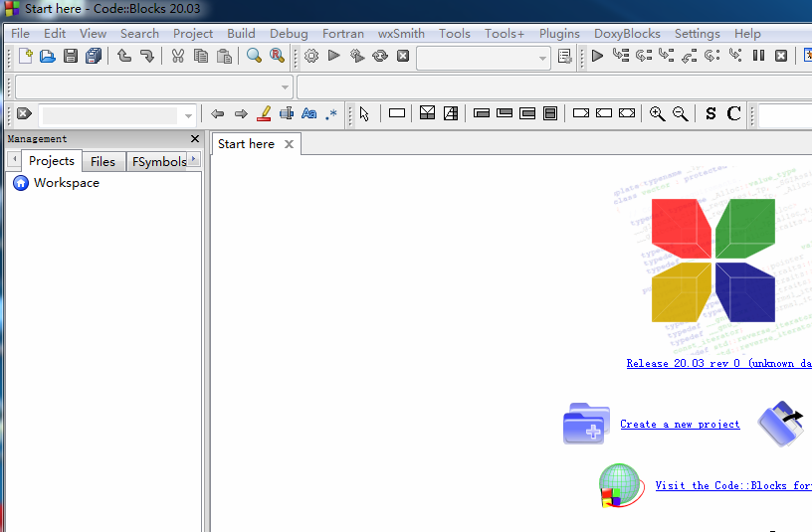Show earlier Management tabs with left arrow
This screenshot has height=532, width=812.
15,158
